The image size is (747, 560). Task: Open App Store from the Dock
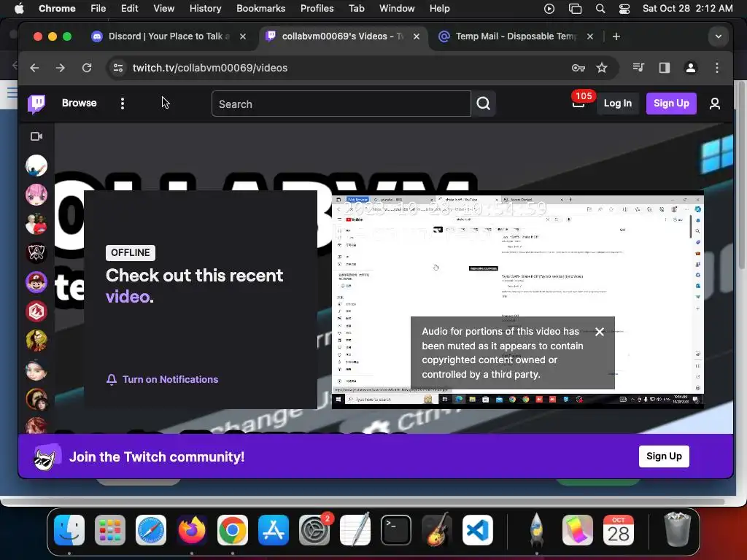[274, 530]
